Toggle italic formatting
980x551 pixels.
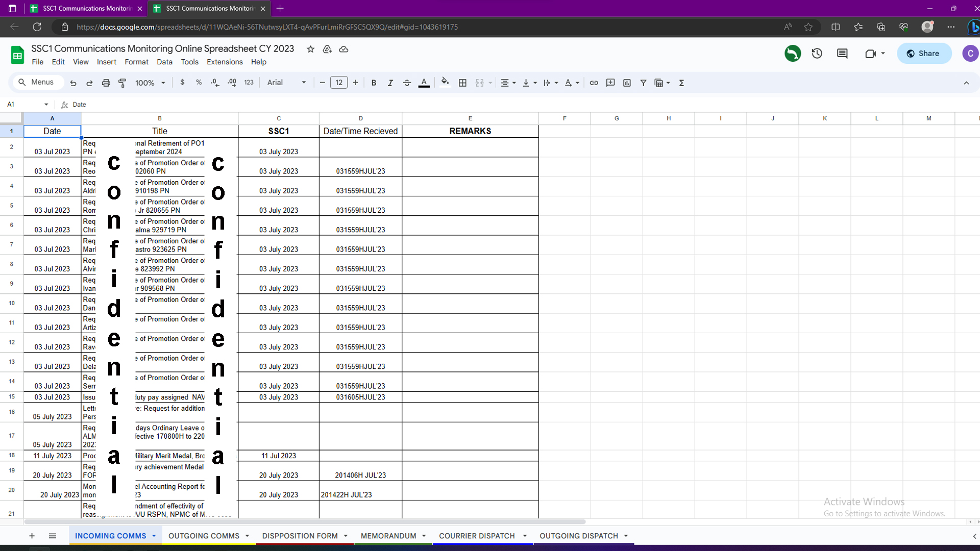pos(390,83)
